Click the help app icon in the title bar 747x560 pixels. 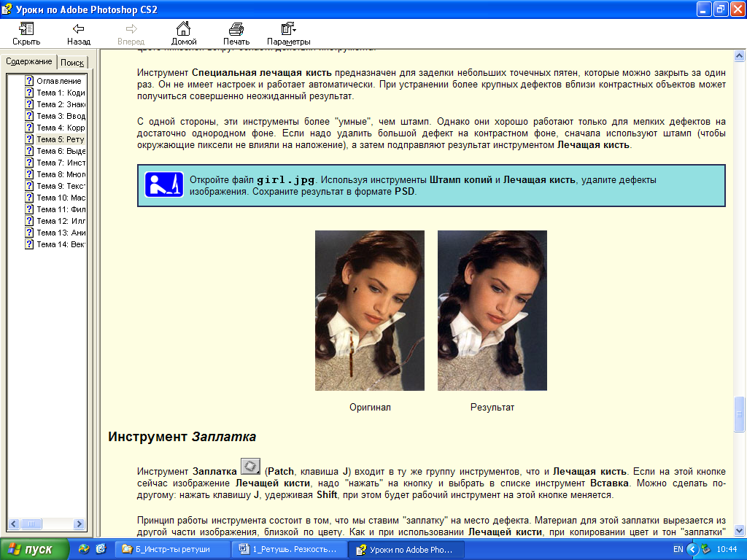point(7,9)
